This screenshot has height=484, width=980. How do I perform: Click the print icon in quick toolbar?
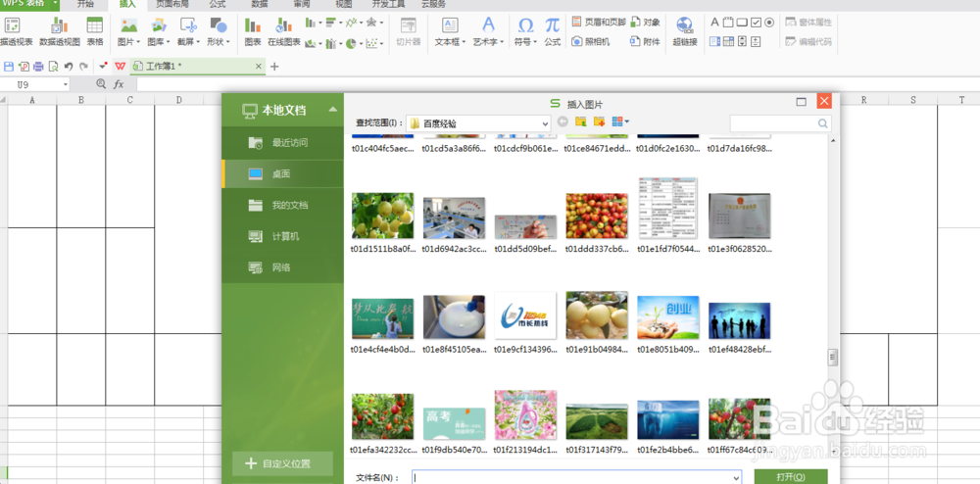[38, 67]
